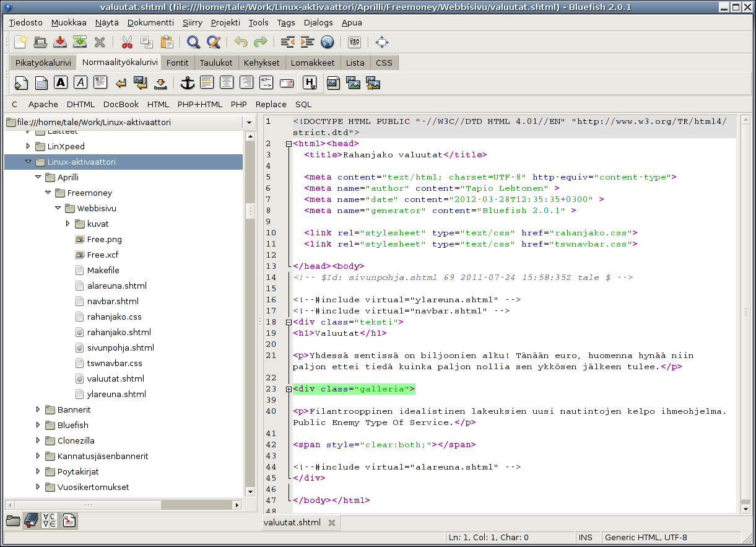This screenshot has width=756, height=547.
Task: Open the file browser path dropdown arrow
Action: (248, 122)
